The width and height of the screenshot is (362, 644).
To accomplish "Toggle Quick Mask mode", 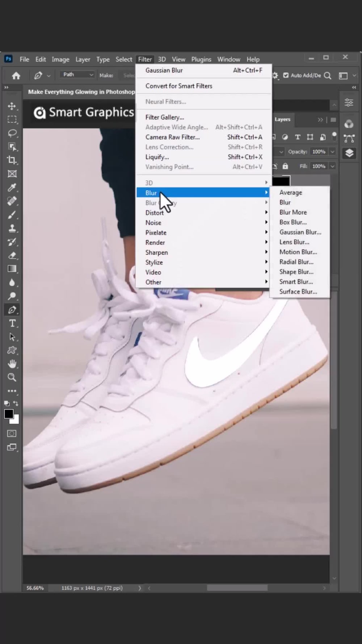I will [12, 434].
